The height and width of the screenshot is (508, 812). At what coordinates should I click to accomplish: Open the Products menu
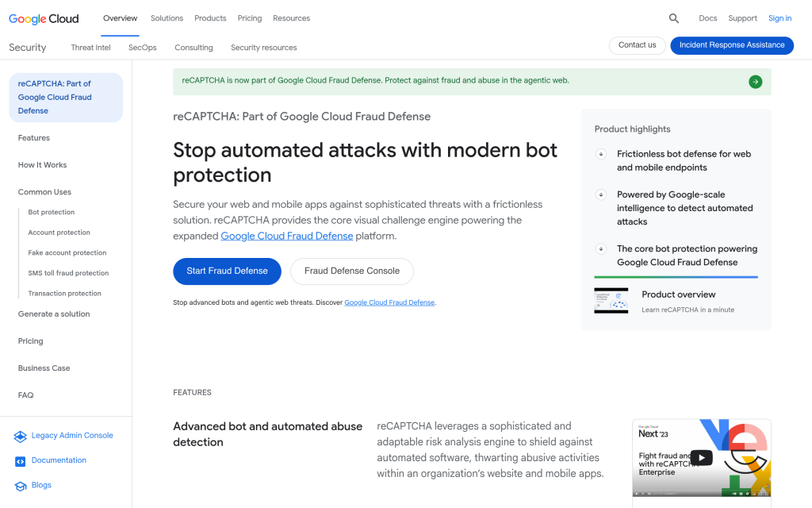click(210, 18)
